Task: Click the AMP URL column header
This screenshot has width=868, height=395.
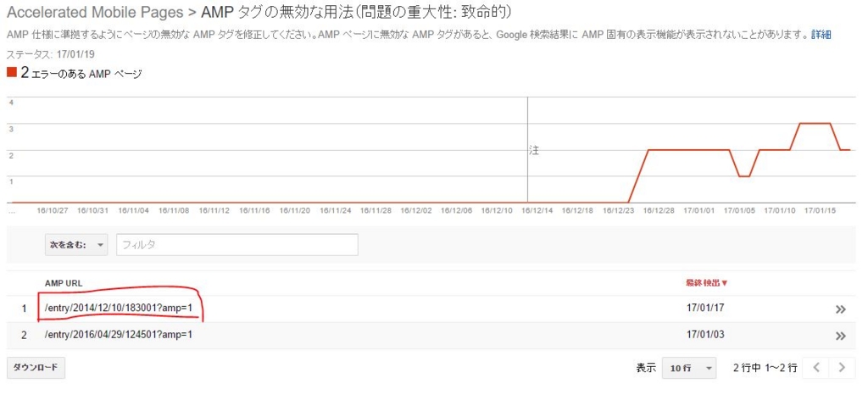Action: 64,283
